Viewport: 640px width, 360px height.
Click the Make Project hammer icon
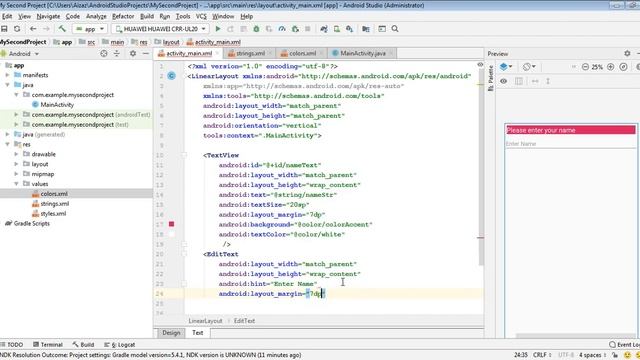(x=62, y=29)
